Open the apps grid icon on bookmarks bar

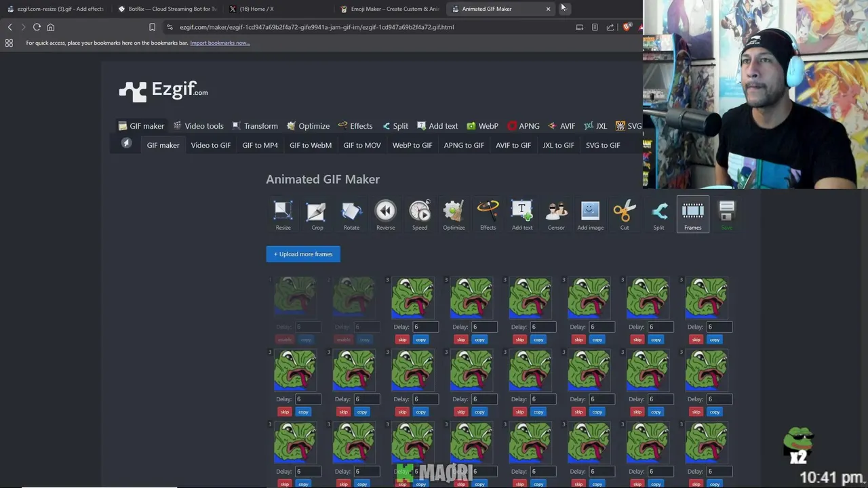click(x=9, y=43)
